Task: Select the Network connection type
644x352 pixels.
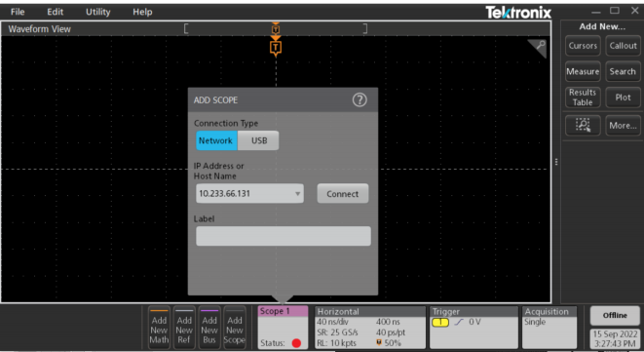Action: pyautogui.click(x=216, y=140)
